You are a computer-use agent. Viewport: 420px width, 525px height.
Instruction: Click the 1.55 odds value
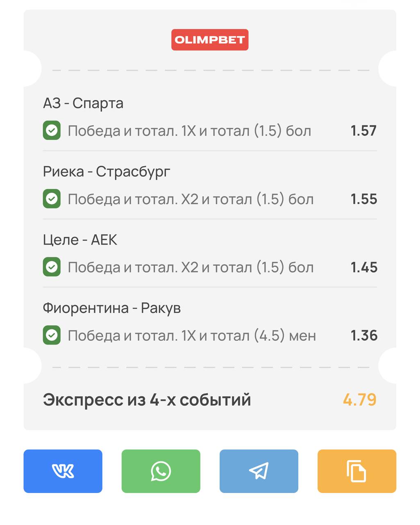click(x=363, y=199)
